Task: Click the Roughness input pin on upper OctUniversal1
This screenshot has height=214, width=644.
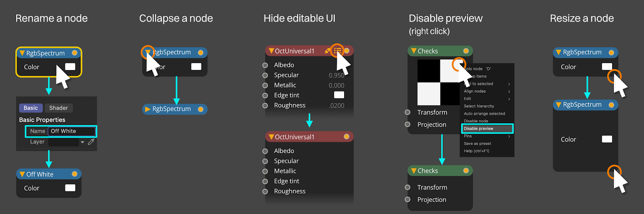Action: pos(265,106)
